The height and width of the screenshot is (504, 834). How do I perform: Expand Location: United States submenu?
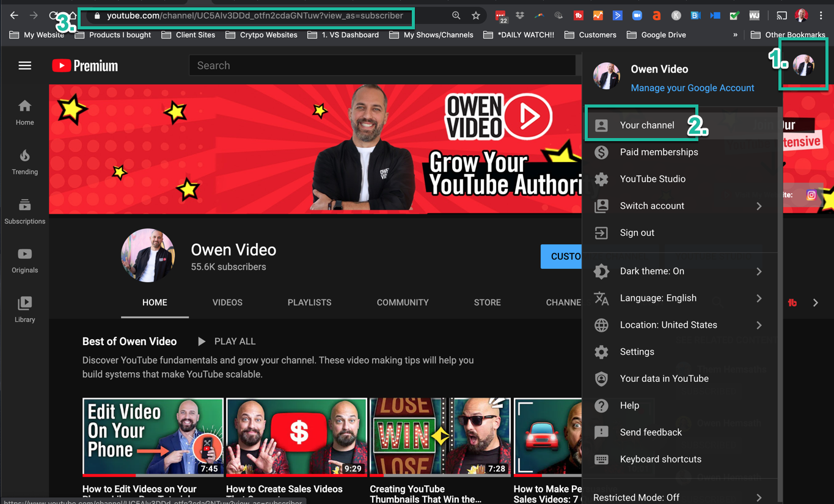pos(759,325)
